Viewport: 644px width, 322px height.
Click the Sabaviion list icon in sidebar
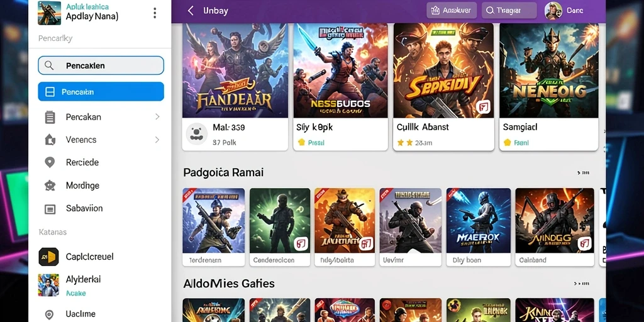pos(50,209)
